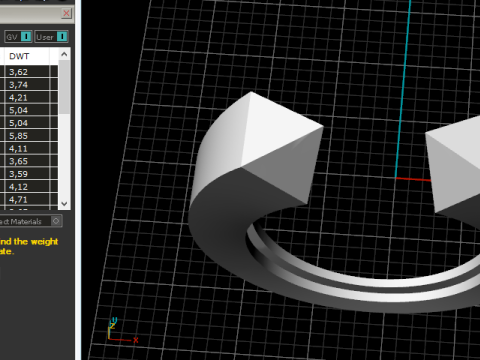This screenshot has height=360, width=480.
Task: Click the diamond icon beside Materials
Action: coord(56,221)
